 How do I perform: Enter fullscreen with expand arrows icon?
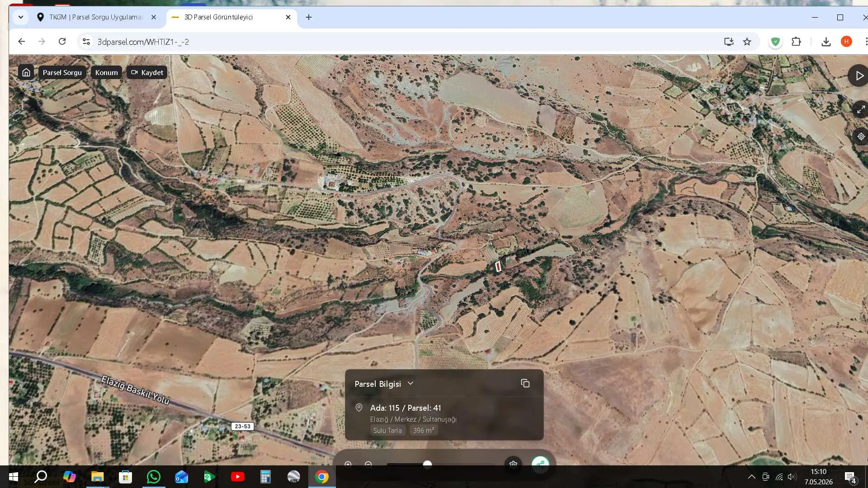click(860, 109)
